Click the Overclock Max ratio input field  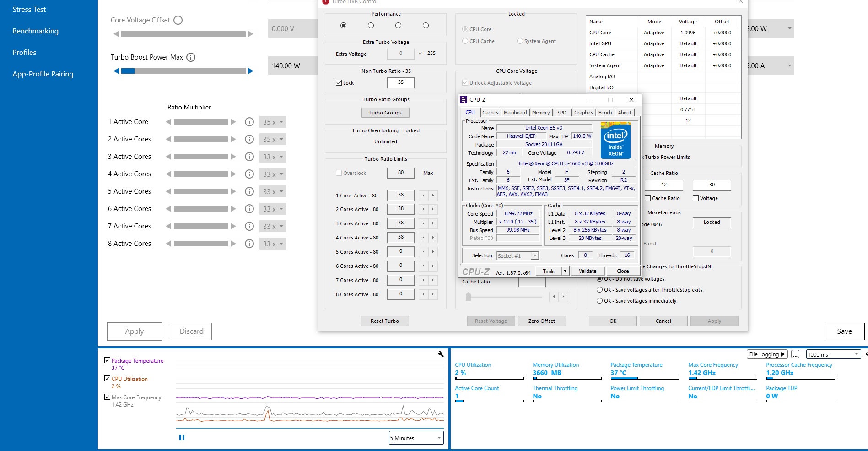click(x=400, y=173)
